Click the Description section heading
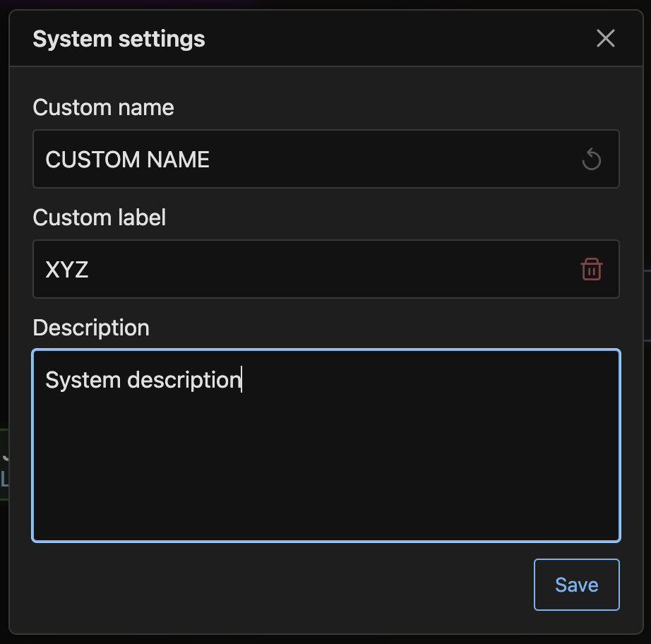Screen dimensions: 651x644 [x=90, y=327]
